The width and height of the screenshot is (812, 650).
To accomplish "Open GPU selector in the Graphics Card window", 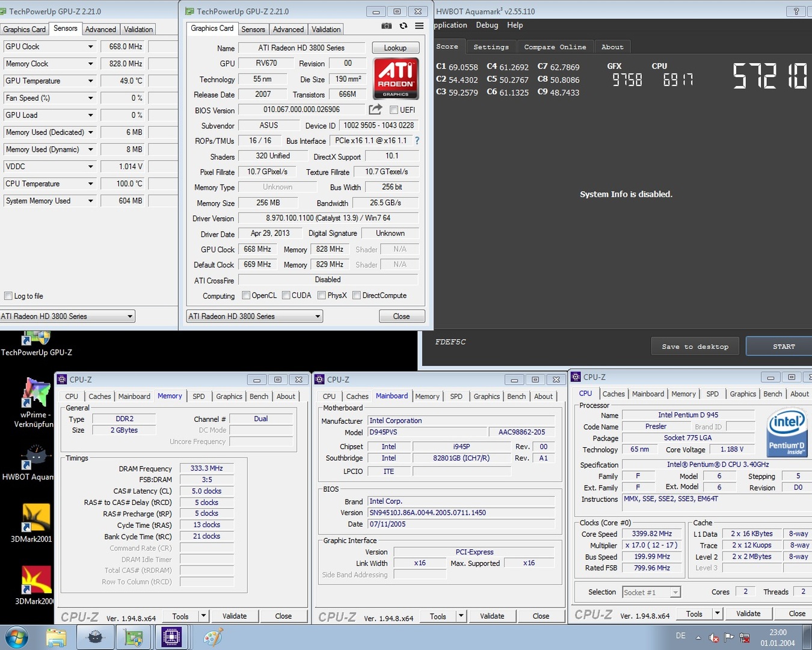I will pos(254,316).
